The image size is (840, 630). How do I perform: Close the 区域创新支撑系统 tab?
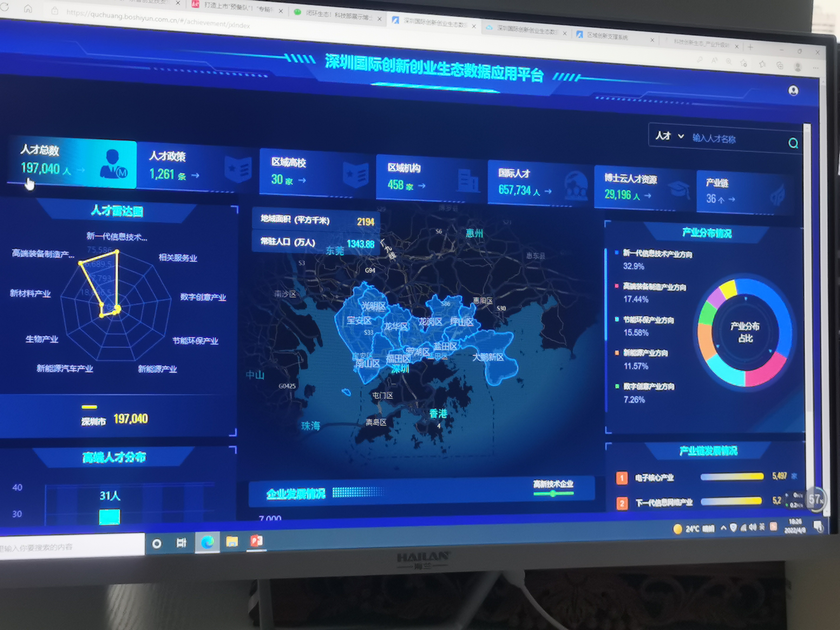[x=652, y=40]
